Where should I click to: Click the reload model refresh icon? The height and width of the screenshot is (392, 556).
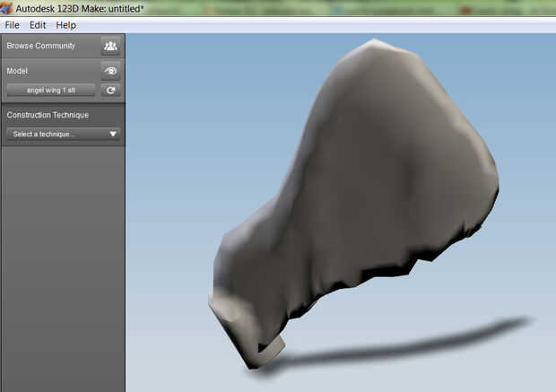point(110,90)
